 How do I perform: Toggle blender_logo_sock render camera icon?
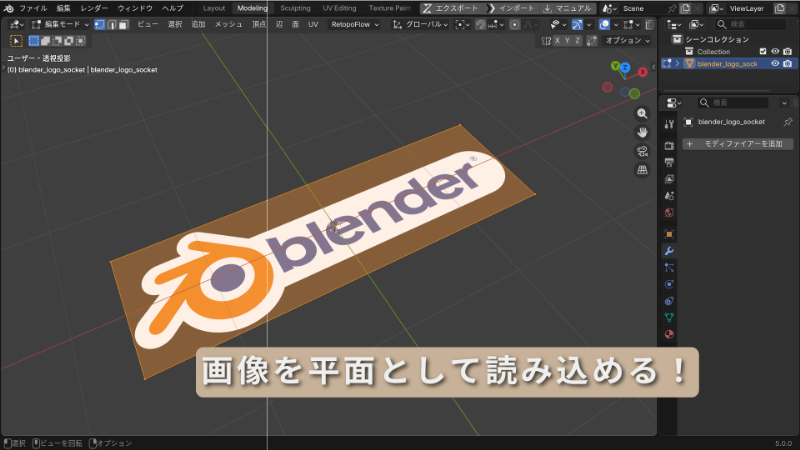(x=788, y=64)
